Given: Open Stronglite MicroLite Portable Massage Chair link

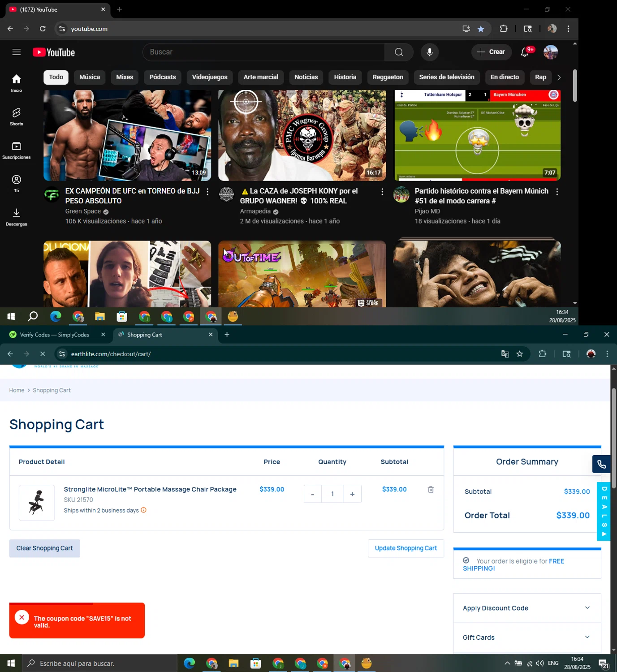Looking at the screenshot, I should click(150, 489).
